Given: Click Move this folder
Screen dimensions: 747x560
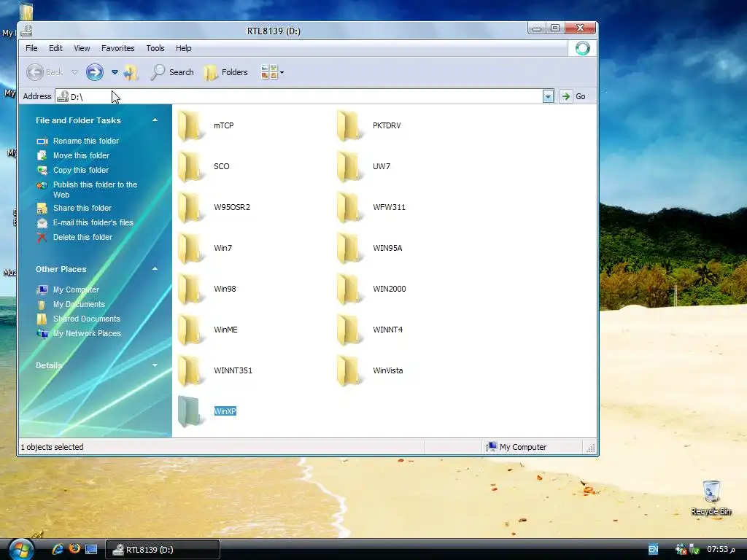Looking at the screenshot, I should tap(81, 156).
